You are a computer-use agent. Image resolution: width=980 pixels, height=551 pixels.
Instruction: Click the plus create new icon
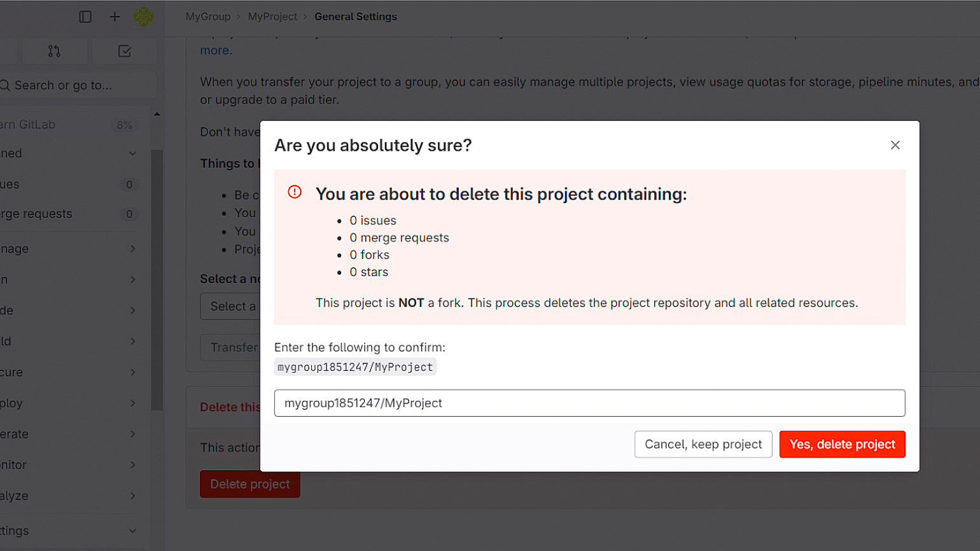point(115,17)
